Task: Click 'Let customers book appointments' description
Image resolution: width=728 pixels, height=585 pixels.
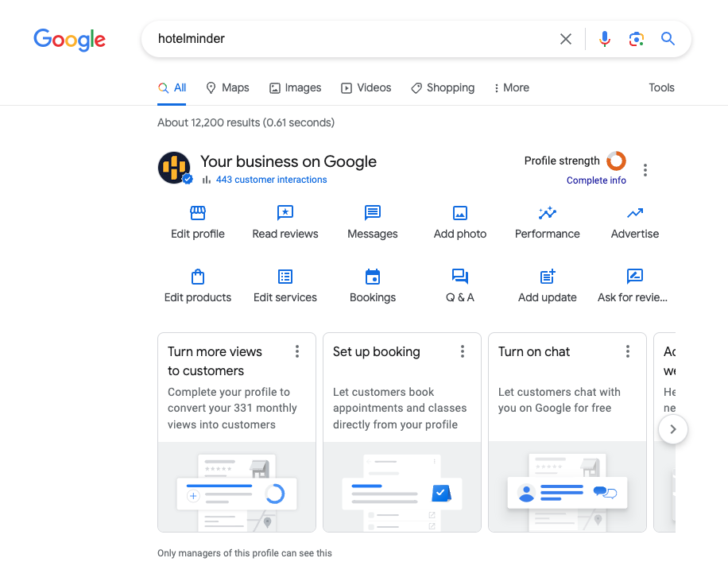Action: [x=400, y=408]
